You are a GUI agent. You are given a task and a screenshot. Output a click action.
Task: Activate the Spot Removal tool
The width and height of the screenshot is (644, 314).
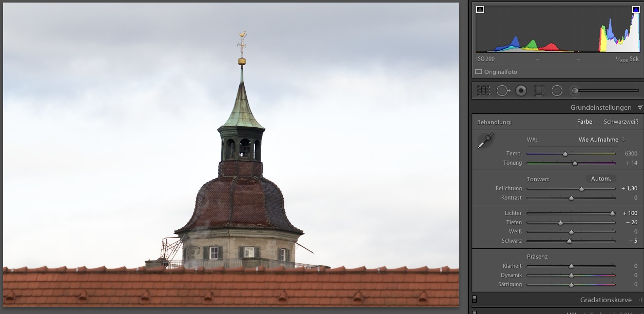point(502,91)
